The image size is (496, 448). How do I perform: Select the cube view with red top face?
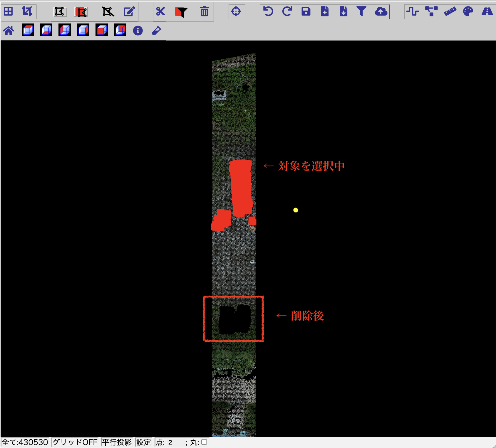(28, 30)
